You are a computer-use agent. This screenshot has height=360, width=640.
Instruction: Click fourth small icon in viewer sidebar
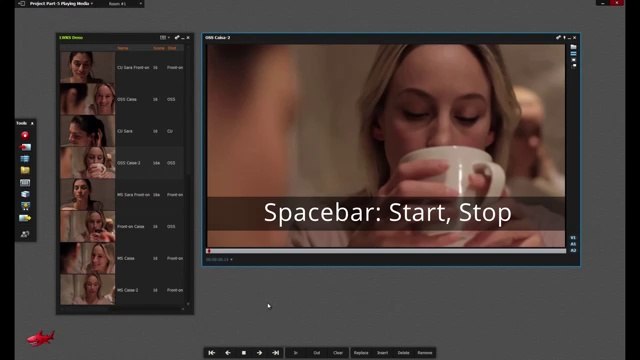573,66
